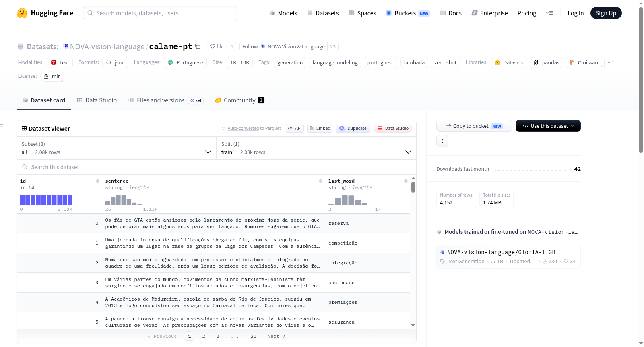The image size is (644, 347).
Task: Open Enterprise in the top navigation
Action: tap(489, 13)
